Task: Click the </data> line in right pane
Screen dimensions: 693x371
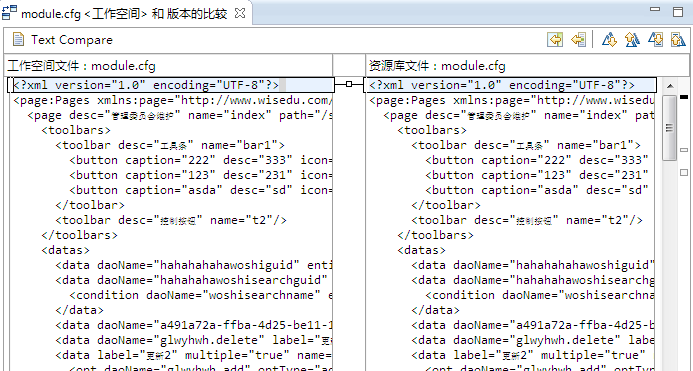Action: point(436,310)
